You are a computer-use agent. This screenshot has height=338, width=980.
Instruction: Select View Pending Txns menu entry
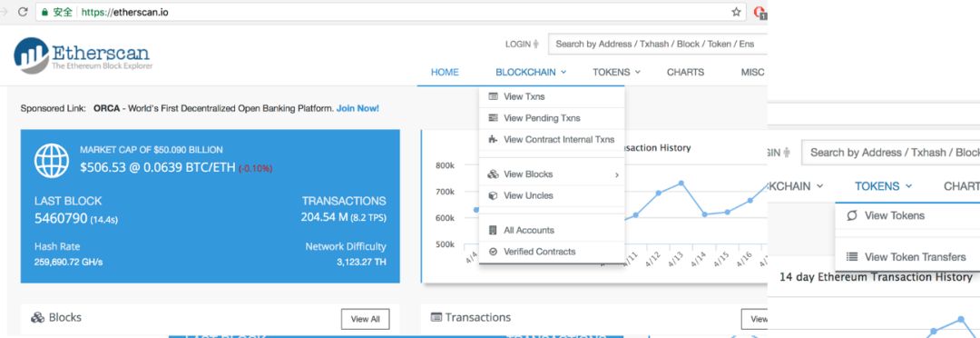click(x=552, y=118)
